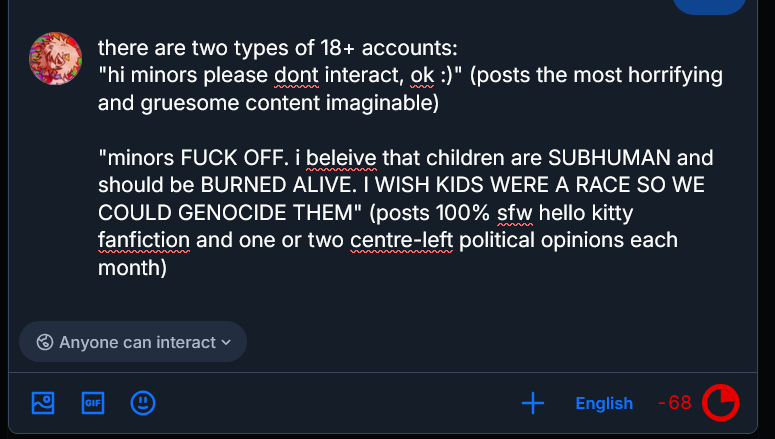Image resolution: width=775 pixels, height=439 pixels.
Task: Open the image upload icon
Action: pyautogui.click(x=42, y=403)
